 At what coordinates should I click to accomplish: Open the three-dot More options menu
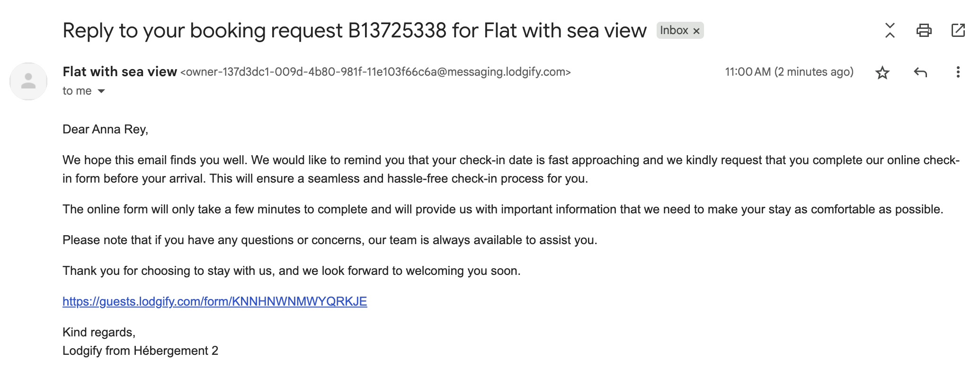pyautogui.click(x=958, y=72)
